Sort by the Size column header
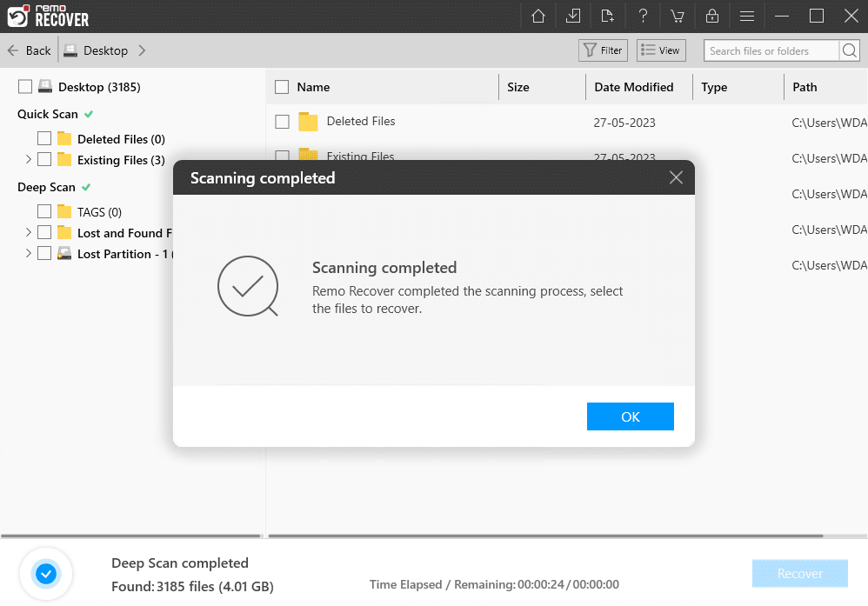The width and height of the screenshot is (868, 606). pyautogui.click(x=518, y=87)
